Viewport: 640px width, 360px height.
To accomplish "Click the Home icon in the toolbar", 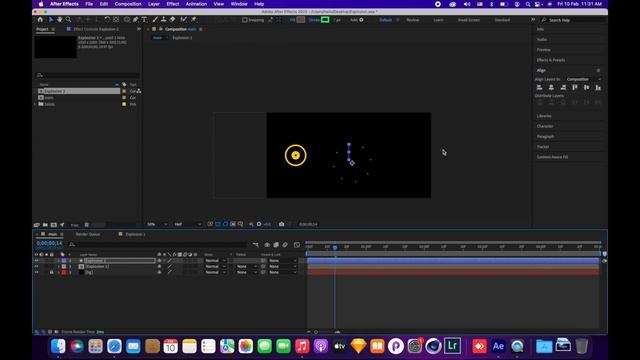I will pos(40,20).
